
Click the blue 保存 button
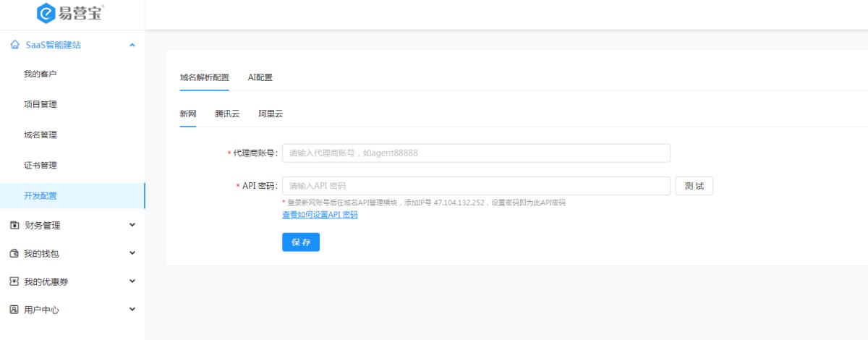300,242
